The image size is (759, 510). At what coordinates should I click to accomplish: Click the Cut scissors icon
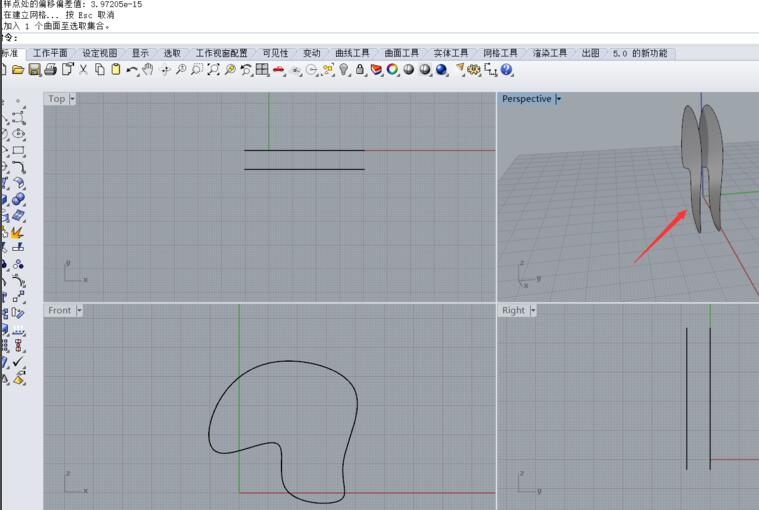[x=84, y=70]
